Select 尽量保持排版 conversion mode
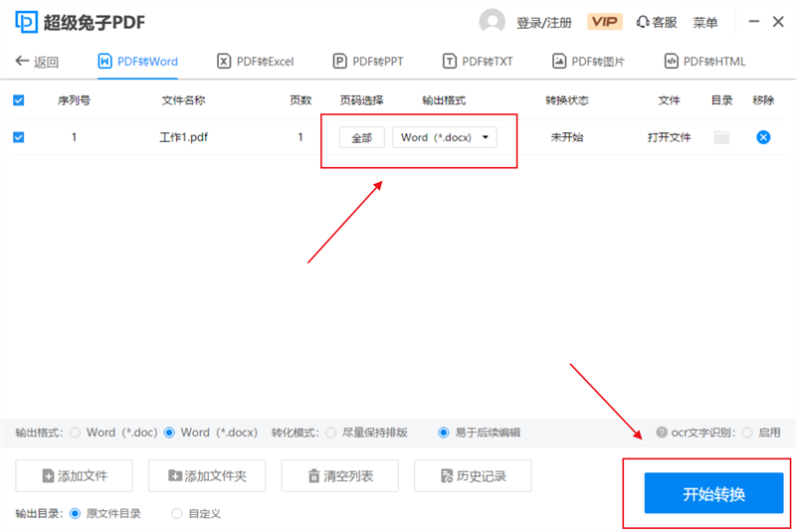This screenshot has height=532, width=796. pos(331,433)
